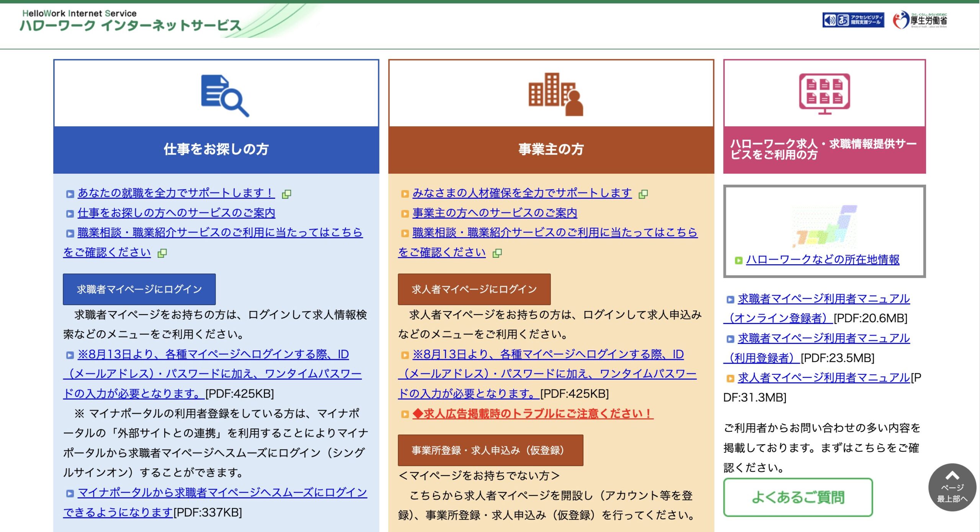Click external link icon beside あなたの就職 link
Viewport: 980px width, 532px height.
(x=286, y=194)
